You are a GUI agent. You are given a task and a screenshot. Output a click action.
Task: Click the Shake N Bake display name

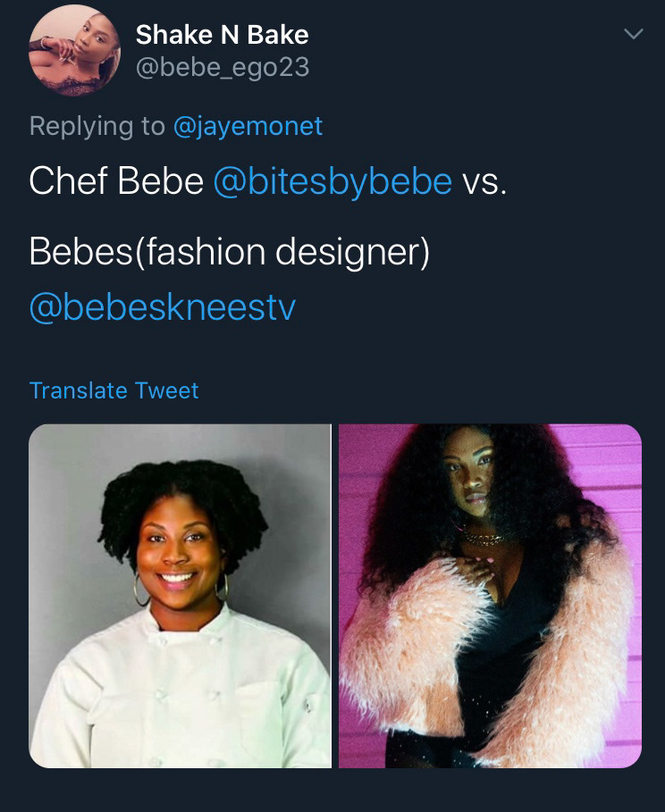[222, 35]
